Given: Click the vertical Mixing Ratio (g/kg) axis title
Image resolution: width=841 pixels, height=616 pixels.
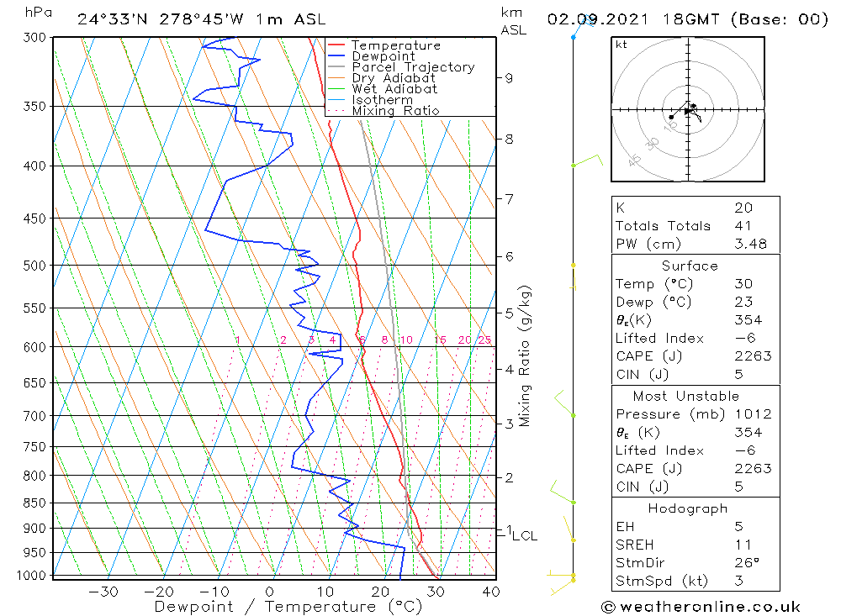Looking at the screenshot, I should coord(525,356).
